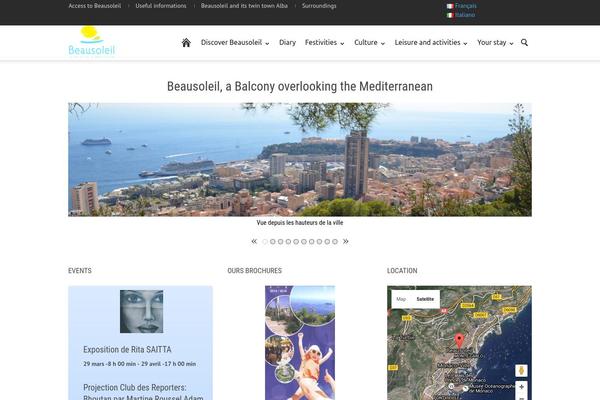Select the first slideshow dot
Viewport: 600px width, 400px height.
click(x=265, y=242)
